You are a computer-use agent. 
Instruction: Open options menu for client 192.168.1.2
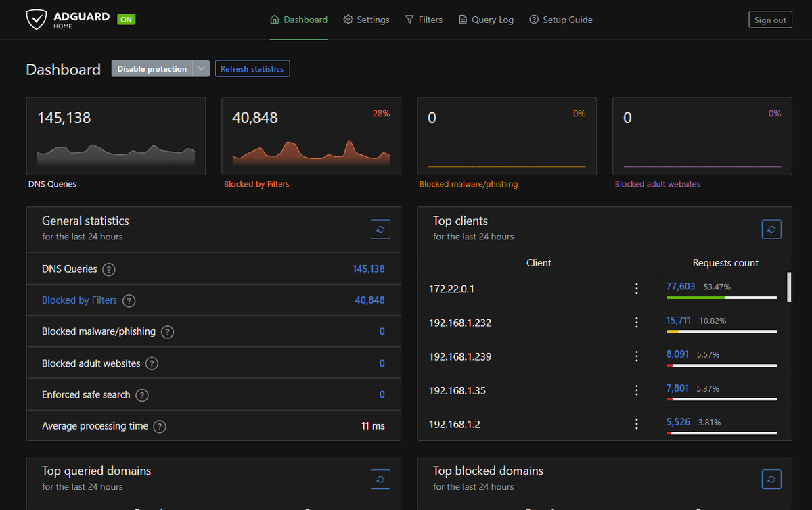[636, 424]
